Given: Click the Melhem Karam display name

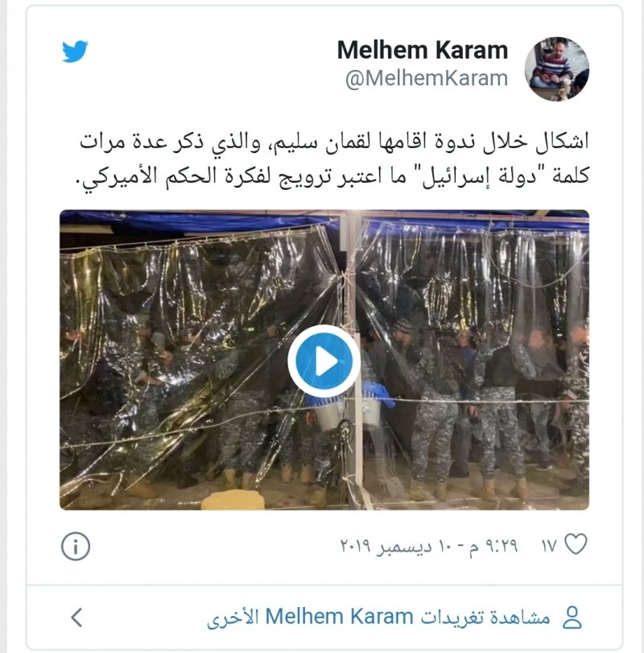Looking at the screenshot, I should coord(423,51).
